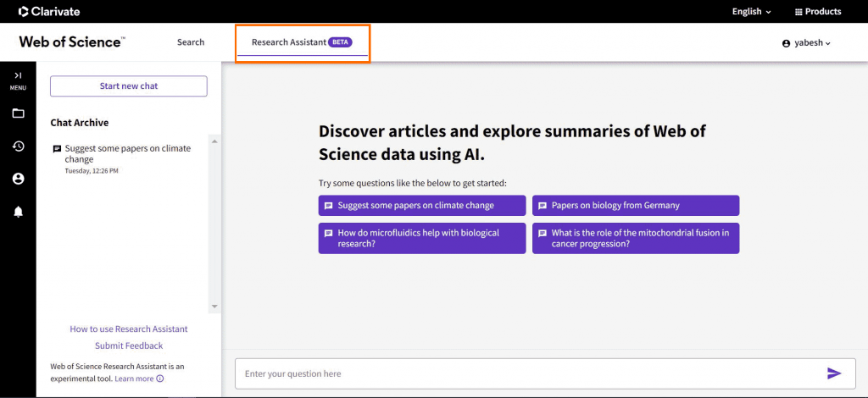Open the folder icon in left sidebar
The height and width of the screenshot is (398, 868).
(19, 113)
